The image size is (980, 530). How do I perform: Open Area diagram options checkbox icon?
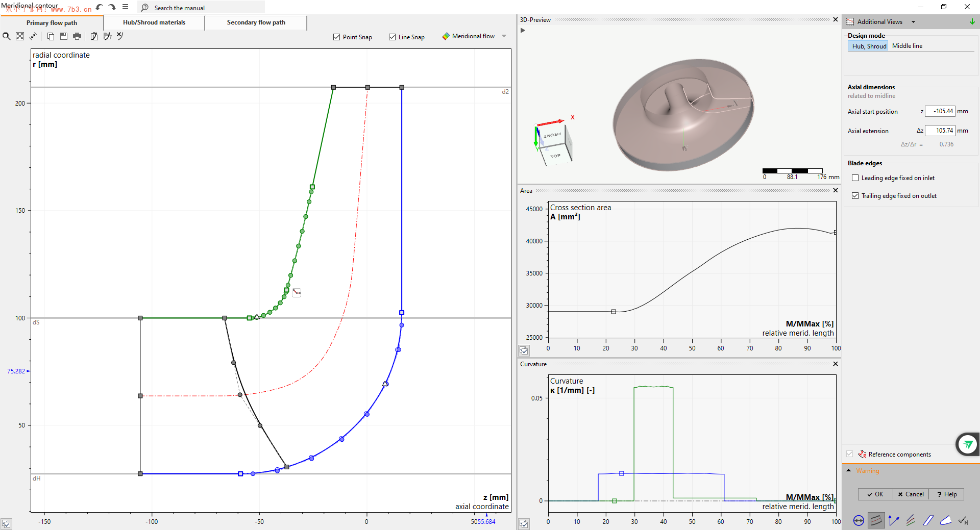tap(524, 350)
